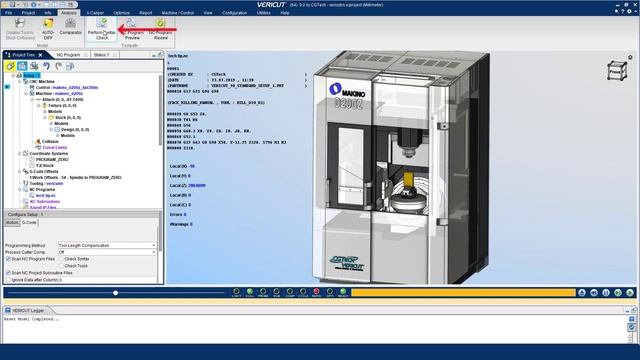Select the G-Code tab in Configure Setup

point(29,222)
